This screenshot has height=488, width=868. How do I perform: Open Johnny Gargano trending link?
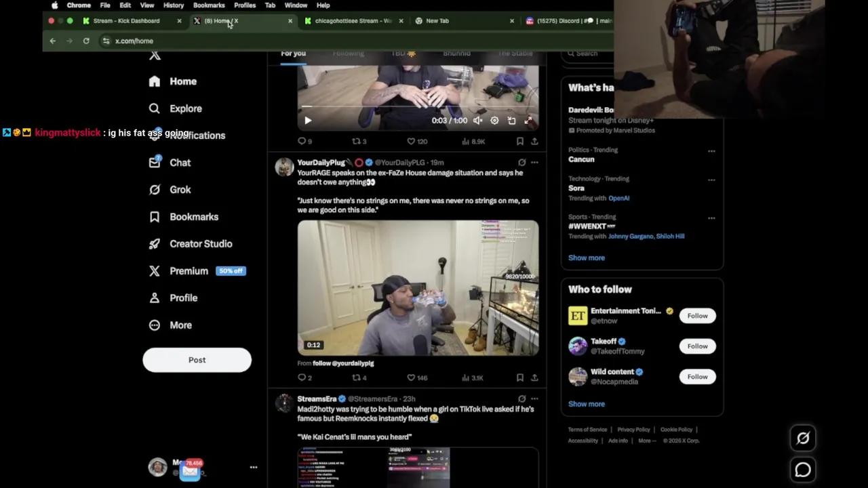click(630, 237)
